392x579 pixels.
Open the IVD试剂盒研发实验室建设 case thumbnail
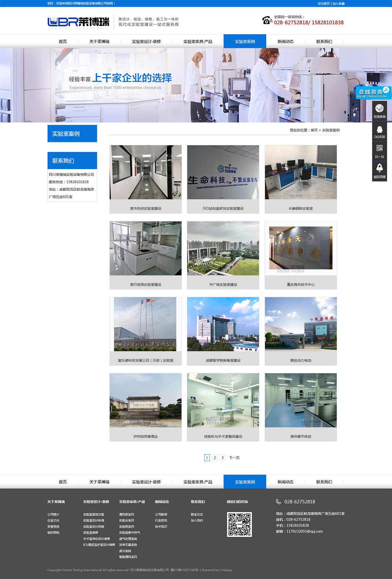(x=223, y=172)
